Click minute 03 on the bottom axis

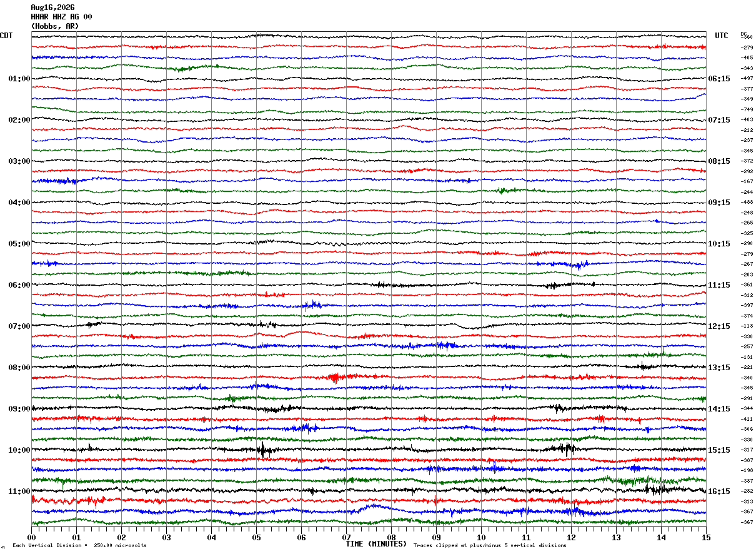coord(166,537)
